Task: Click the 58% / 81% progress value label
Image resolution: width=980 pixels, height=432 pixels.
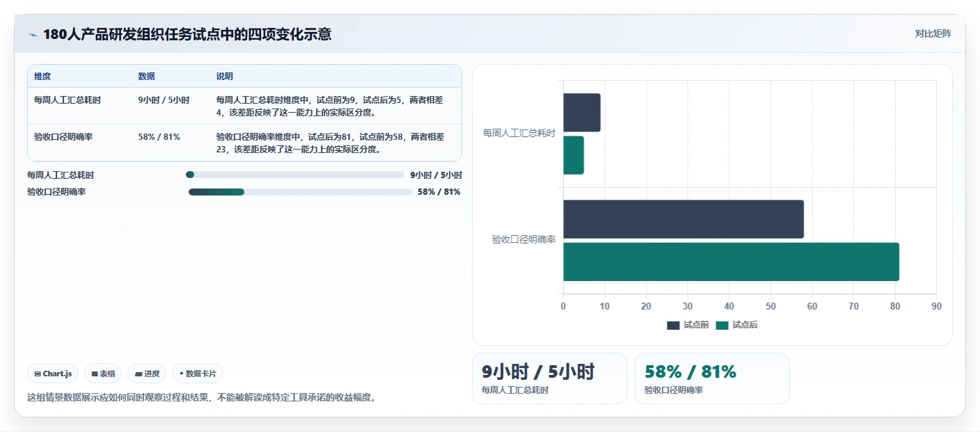Action: point(438,192)
